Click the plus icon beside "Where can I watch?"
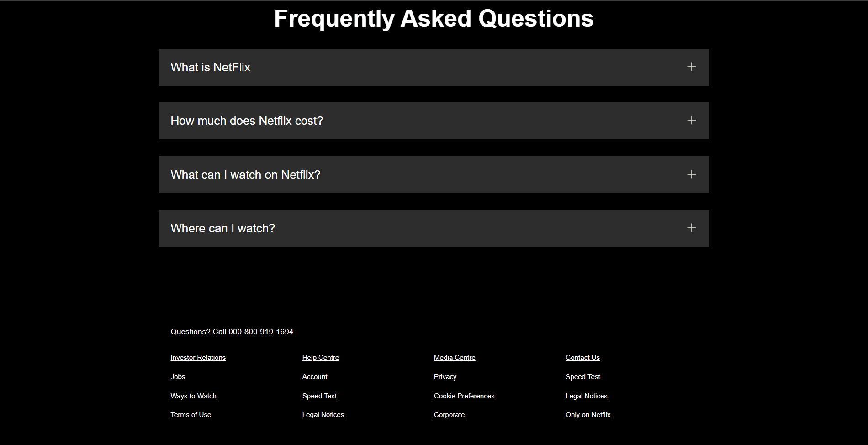This screenshot has height=445, width=868. click(691, 227)
